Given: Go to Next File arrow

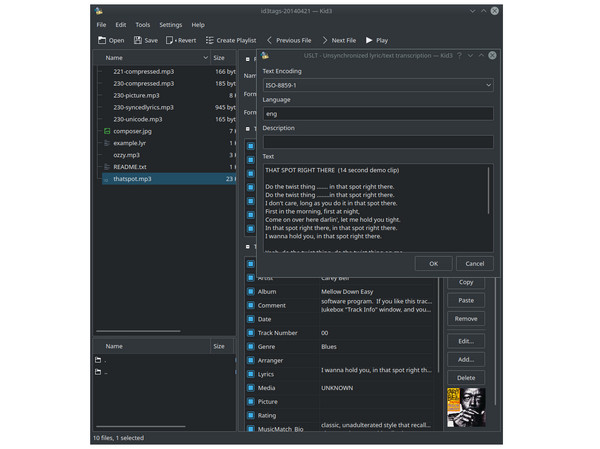Looking at the screenshot, I should click(x=325, y=40).
